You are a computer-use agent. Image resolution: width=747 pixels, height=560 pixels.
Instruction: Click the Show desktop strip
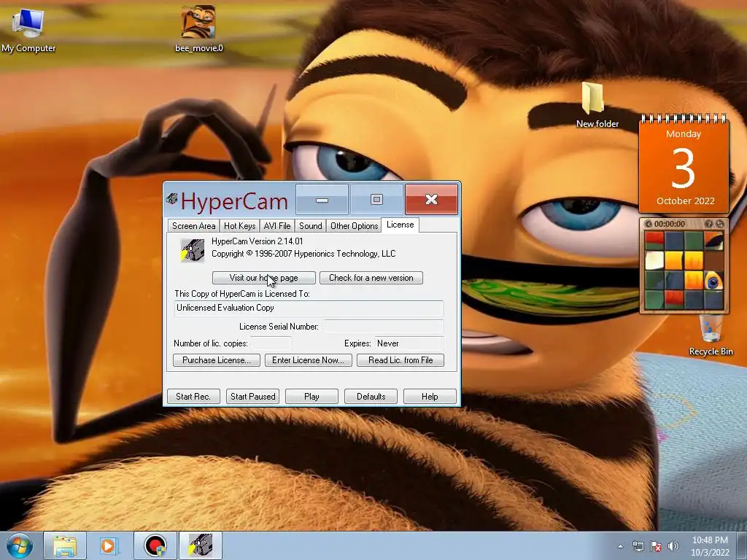coord(743,546)
